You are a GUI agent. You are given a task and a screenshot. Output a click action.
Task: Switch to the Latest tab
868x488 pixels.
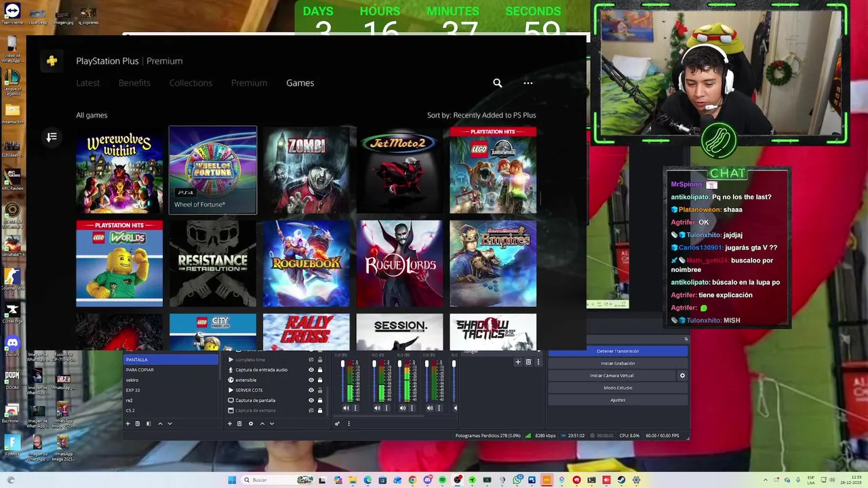point(87,83)
